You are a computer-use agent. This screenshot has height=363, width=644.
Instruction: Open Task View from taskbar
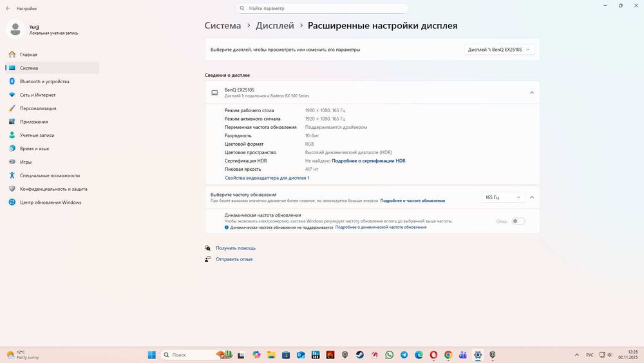[x=241, y=355]
